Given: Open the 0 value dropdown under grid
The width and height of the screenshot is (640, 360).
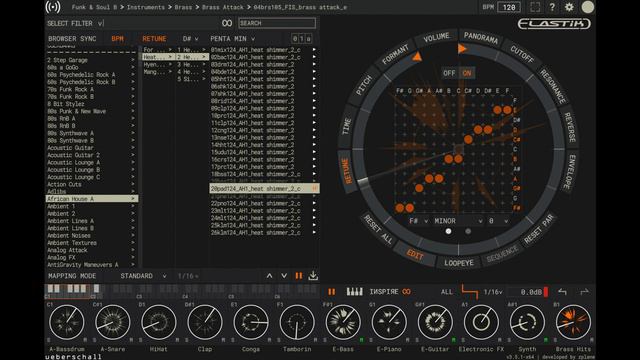Looking at the screenshot, I should pyautogui.click(x=498, y=221).
